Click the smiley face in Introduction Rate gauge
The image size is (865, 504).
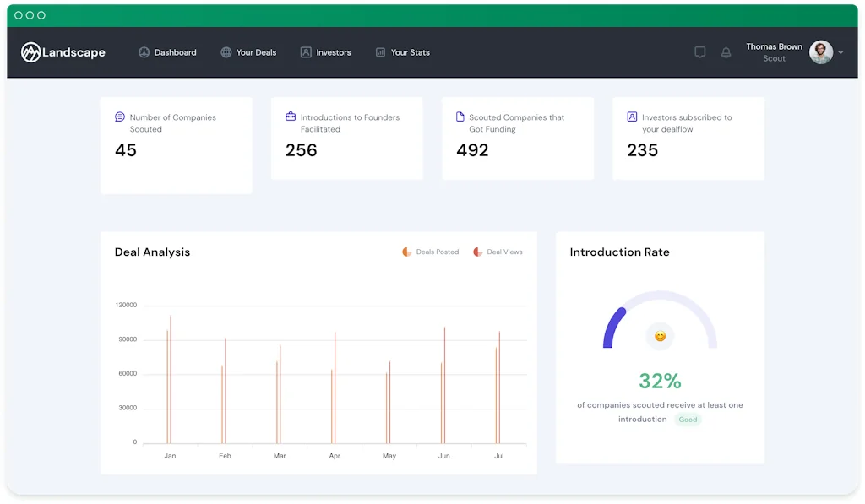(x=660, y=335)
